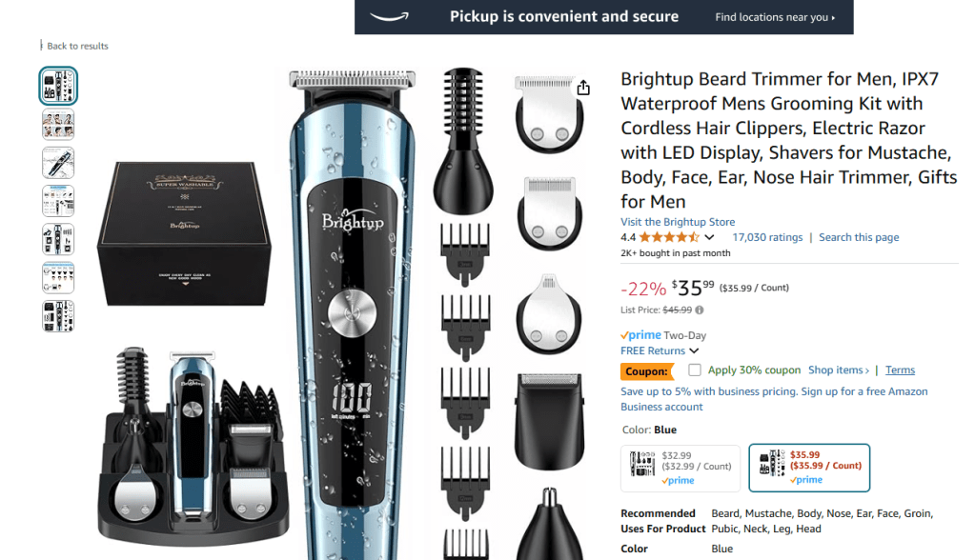Viewport: 975px width, 560px height.
Task: Click prime logo in $32.99 option
Action: (x=678, y=480)
